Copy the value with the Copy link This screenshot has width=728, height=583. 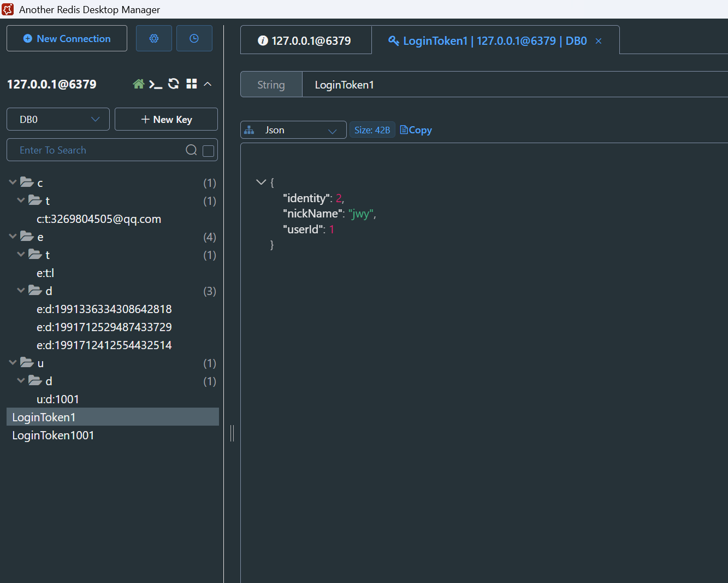416,130
